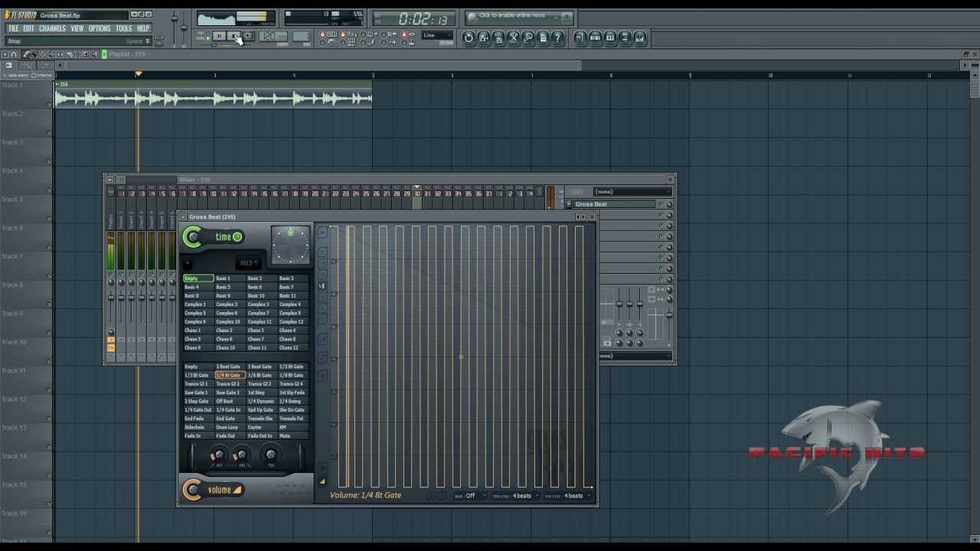
Task: Toggle the playlist snap magnet icon
Action: pyautogui.click(x=14, y=54)
